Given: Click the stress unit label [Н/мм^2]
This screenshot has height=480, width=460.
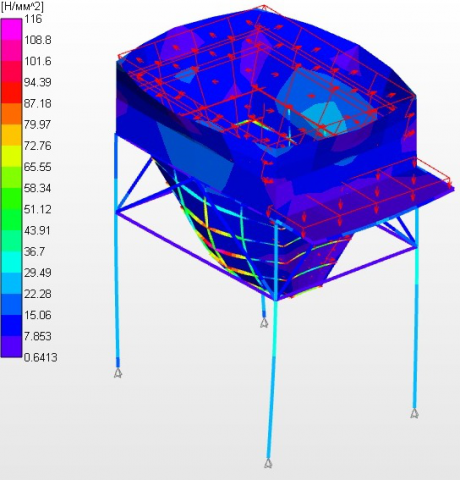Looking at the screenshot, I should (x=22, y=7).
